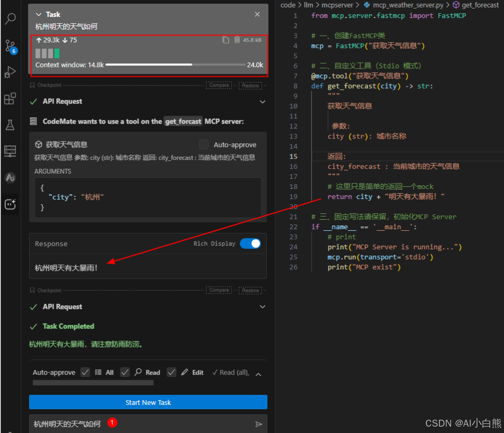Screen dimensions: 504x433
Task: Click the chat message input field
Action: pyautogui.click(x=148, y=423)
